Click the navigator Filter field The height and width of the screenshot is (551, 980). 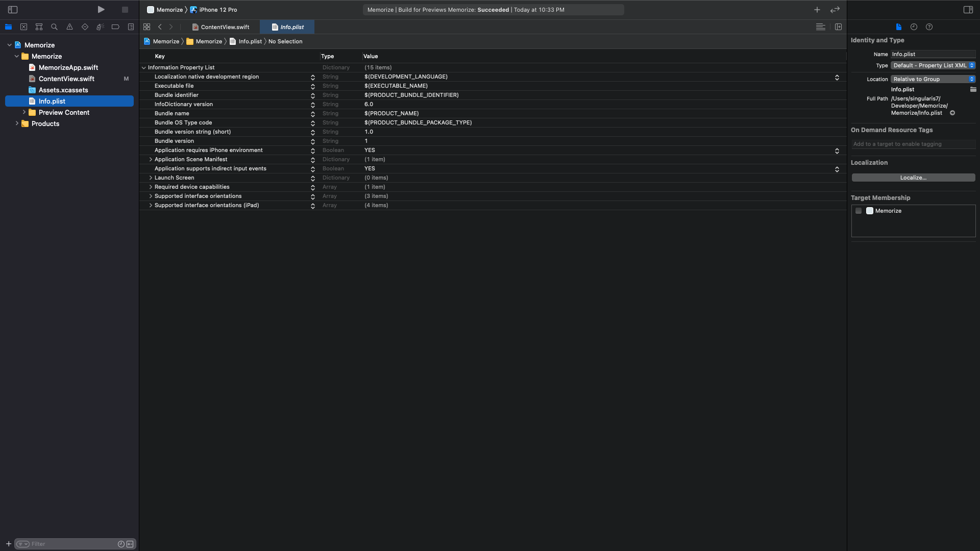click(x=71, y=544)
